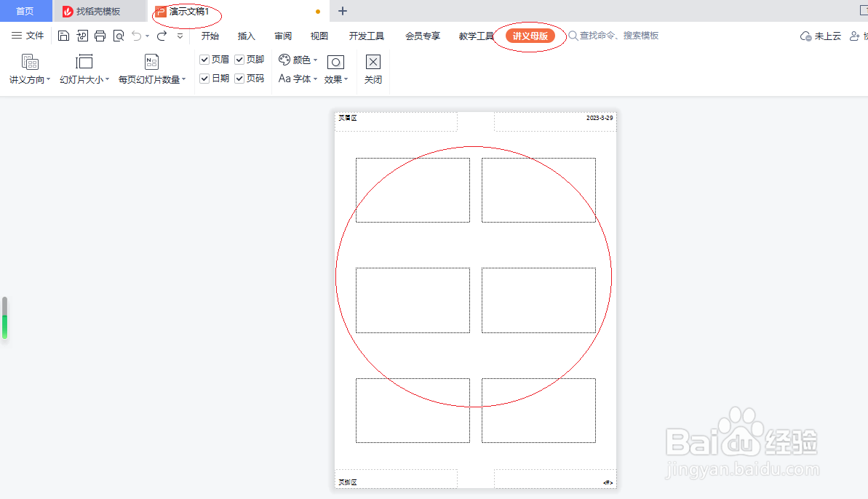Expand the Undo history dropdown arrow

tap(147, 36)
